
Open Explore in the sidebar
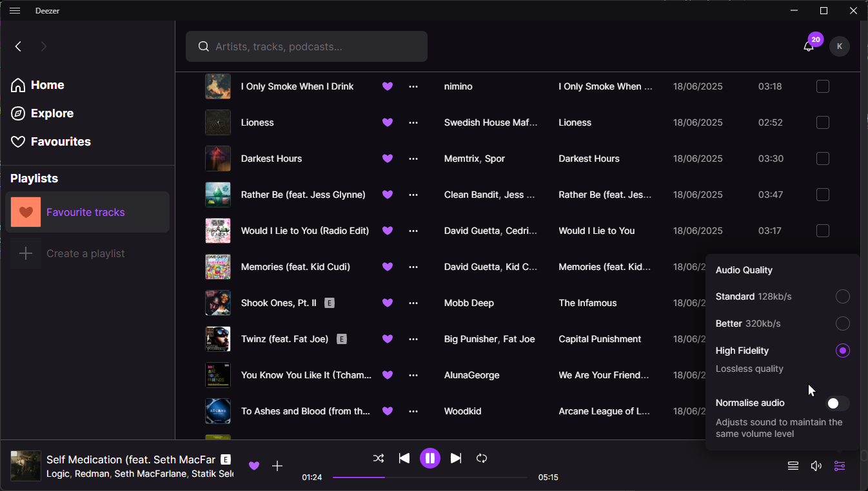coord(42,113)
